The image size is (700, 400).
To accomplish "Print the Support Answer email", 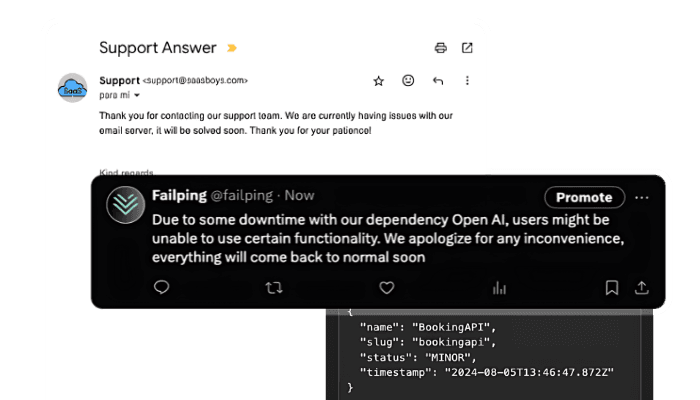I will coord(441,48).
